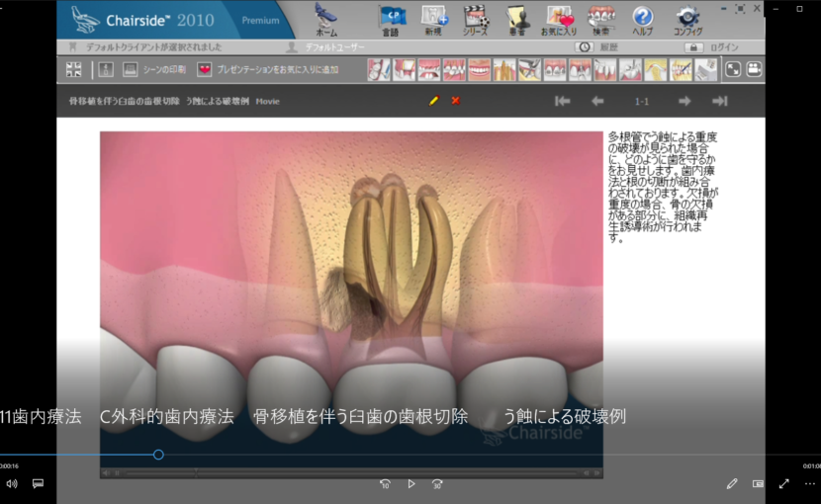Skip forward 30 seconds
Viewport: 821px width, 504px height.
pyautogui.click(x=437, y=484)
